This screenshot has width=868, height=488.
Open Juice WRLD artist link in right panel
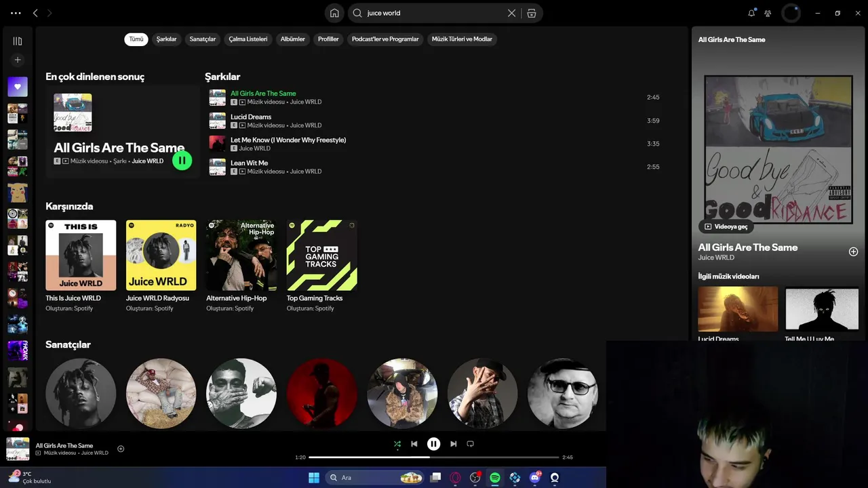click(x=716, y=258)
